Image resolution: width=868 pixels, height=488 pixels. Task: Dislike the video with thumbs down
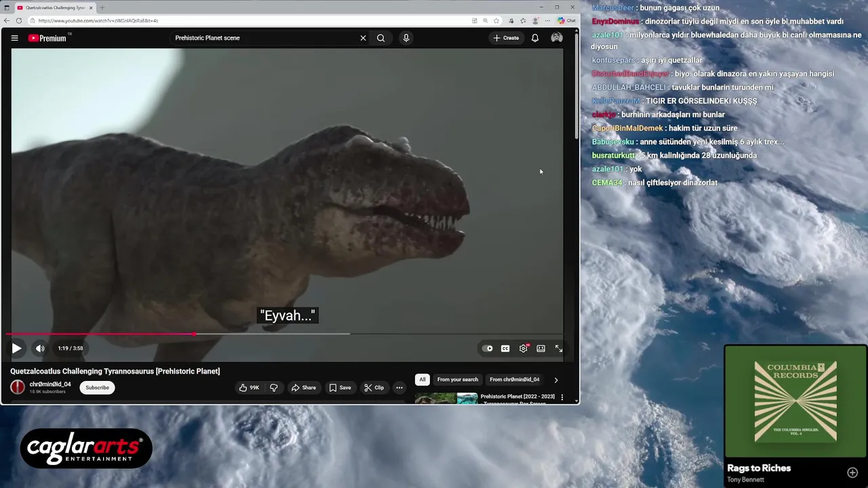click(x=274, y=388)
